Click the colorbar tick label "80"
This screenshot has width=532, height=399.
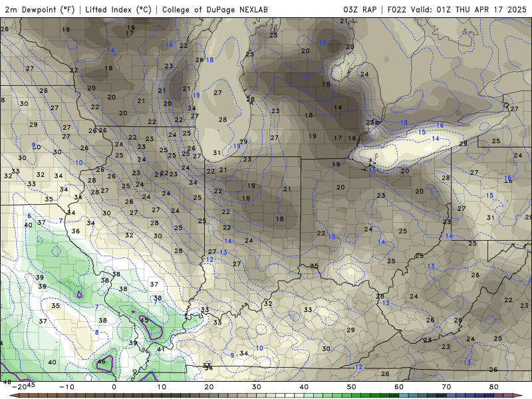click(494, 387)
